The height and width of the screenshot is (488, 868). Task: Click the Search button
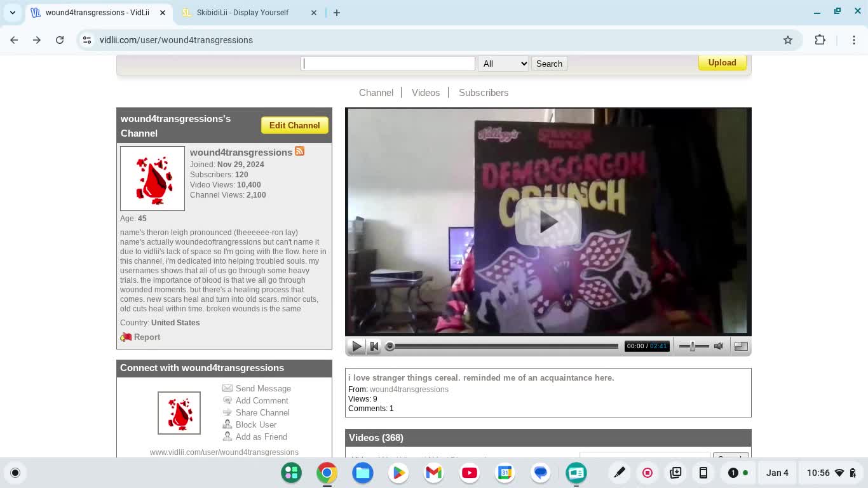pos(549,64)
